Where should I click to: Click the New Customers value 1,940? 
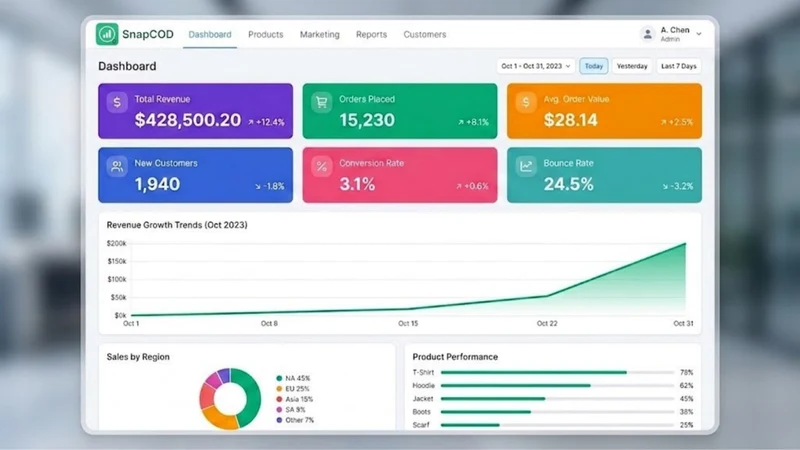[x=157, y=185]
